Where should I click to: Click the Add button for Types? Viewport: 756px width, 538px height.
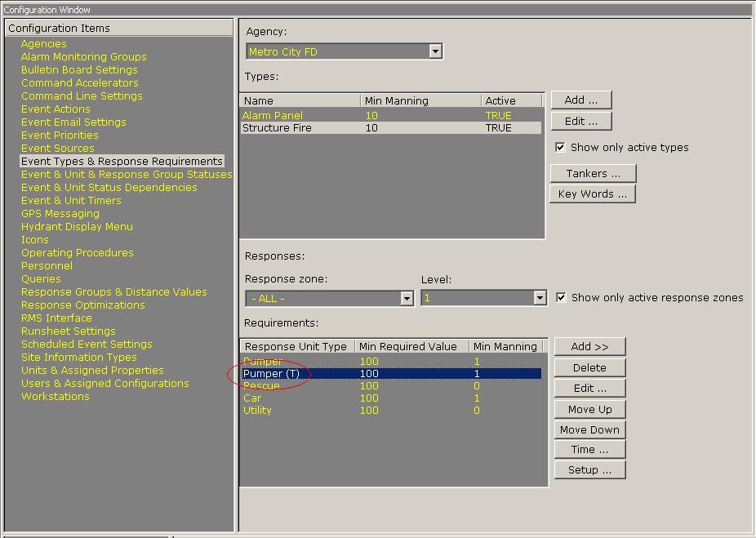point(580,100)
